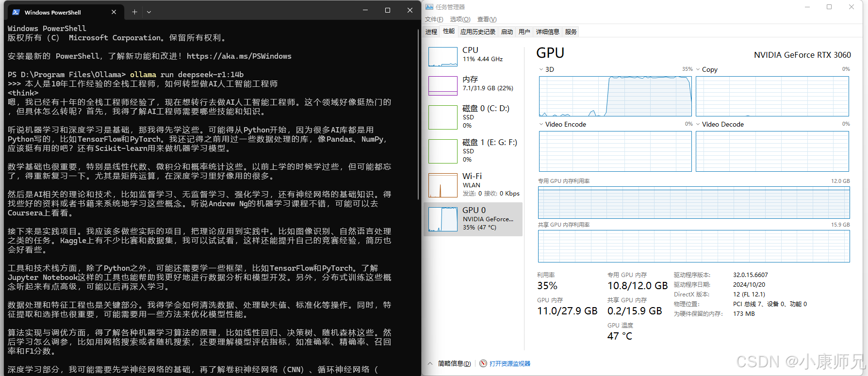Image resolution: width=868 pixels, height=376 pixels.
Task: Close the Windows PowerShell tab
Action: click(114, 12)
